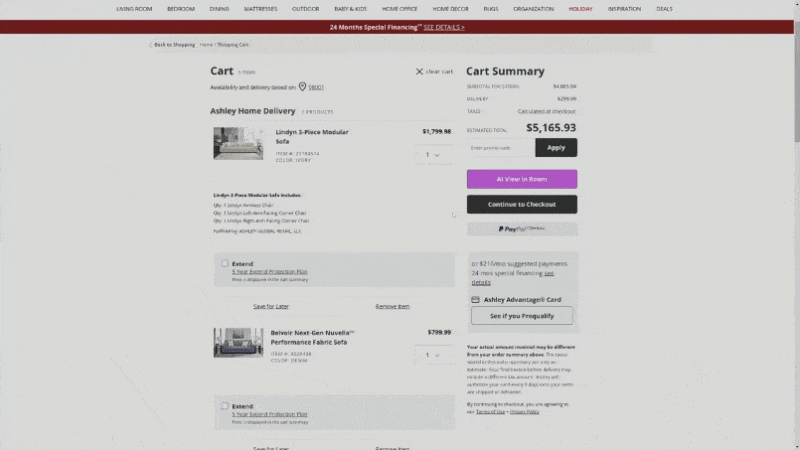Image resolution: width=800 pixels, height=450 pixels.
Task: Open the Outdoor menu
Action: click(x=306, y=9)
